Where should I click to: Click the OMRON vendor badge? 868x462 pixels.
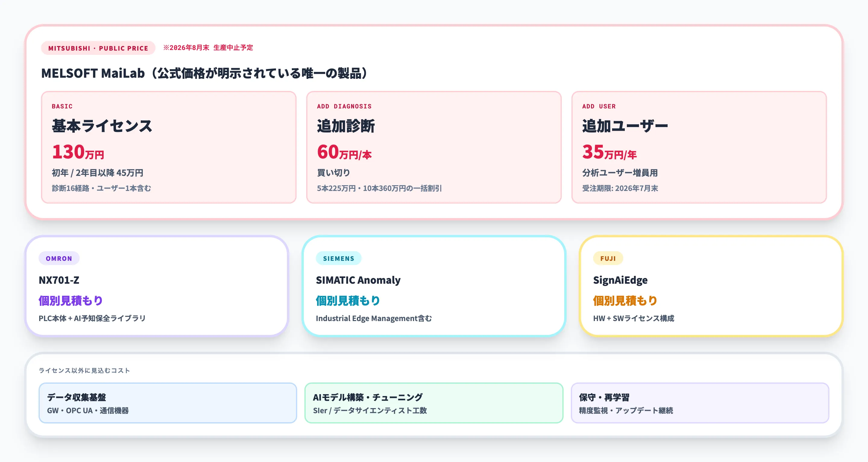59,258
